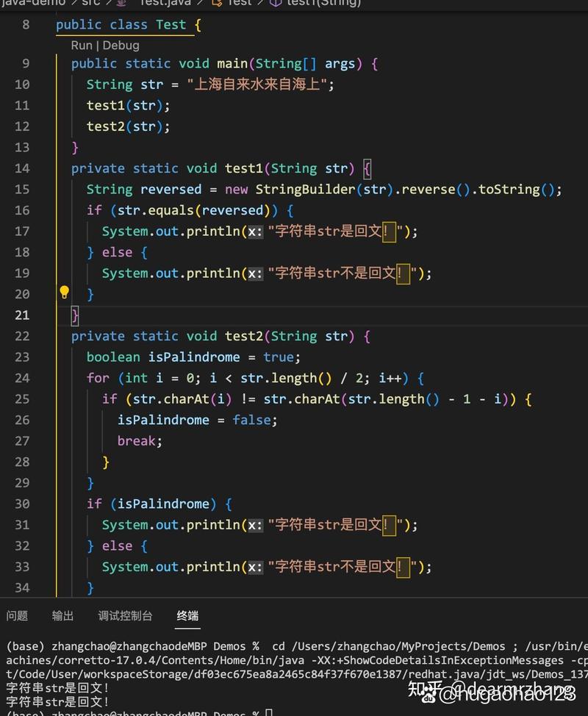Select the 终端 (Terminal) tab
This screenshot has width=588, height=716.
(187, 616)
